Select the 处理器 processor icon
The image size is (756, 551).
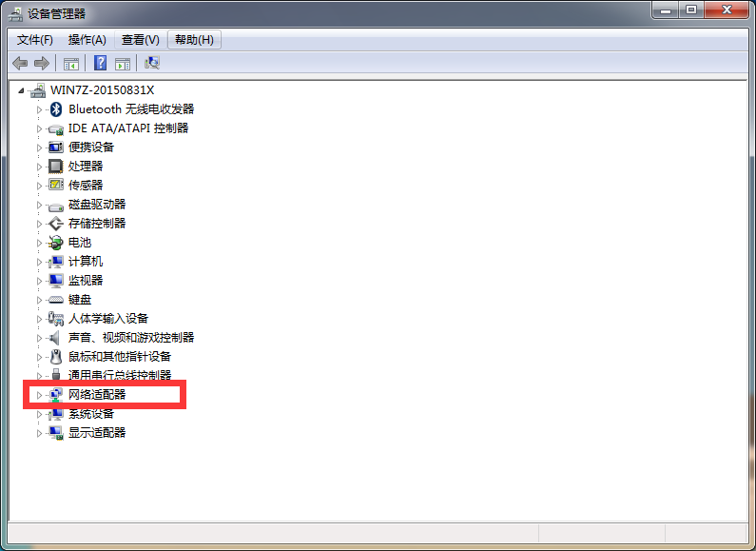(56, 167)
